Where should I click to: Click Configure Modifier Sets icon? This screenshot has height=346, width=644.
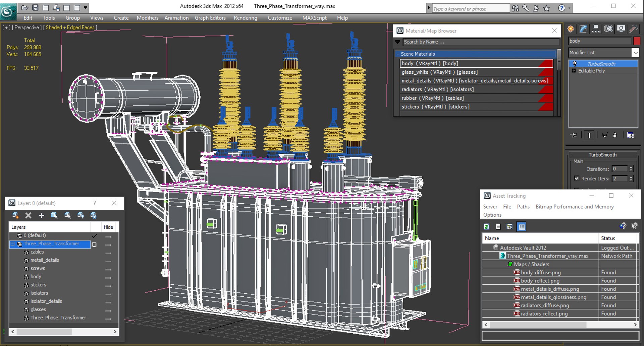click(x=631, y=135)
